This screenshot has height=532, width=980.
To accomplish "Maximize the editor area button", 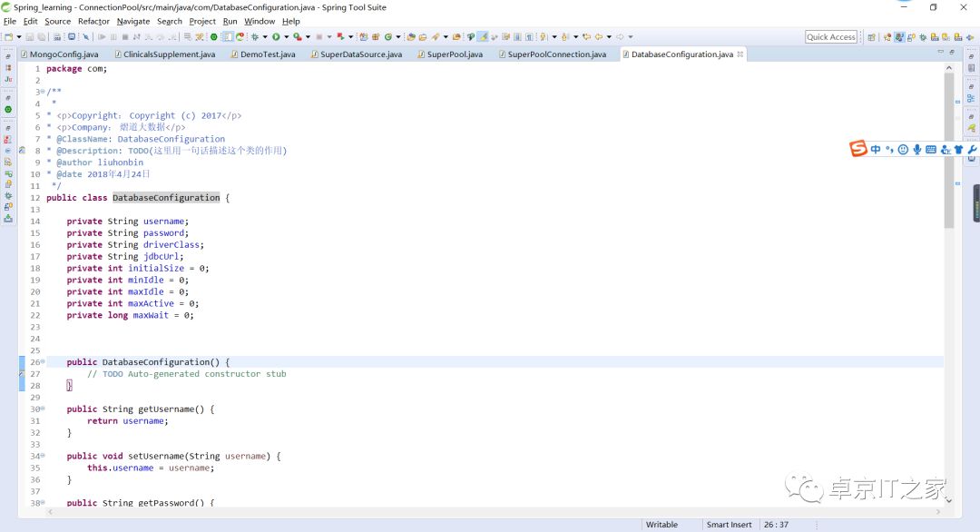I will coord(952,52).
